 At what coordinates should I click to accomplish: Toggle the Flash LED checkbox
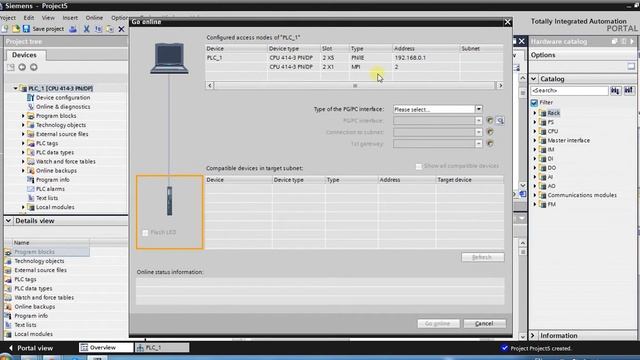pyautogui.click(x=145, y=233)
